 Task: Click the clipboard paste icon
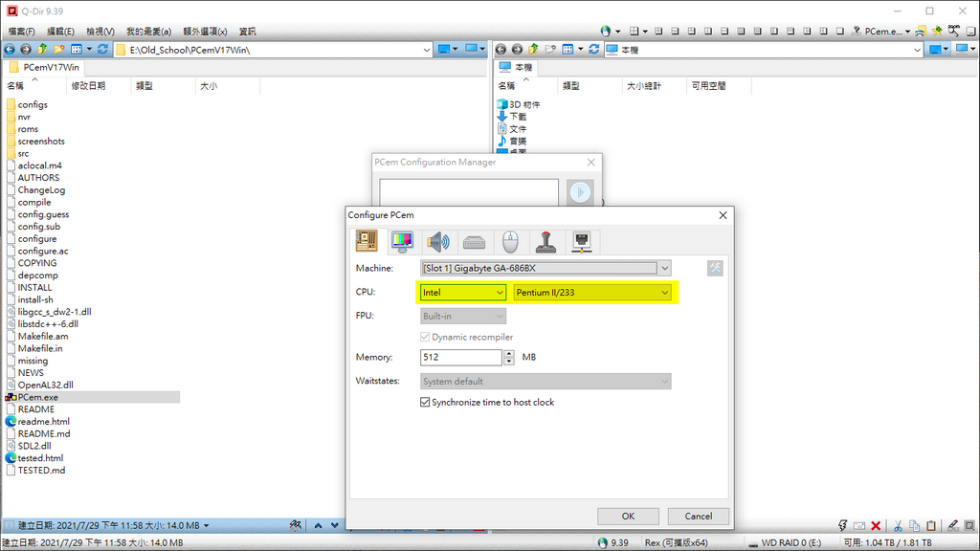(x=931, y=525)
